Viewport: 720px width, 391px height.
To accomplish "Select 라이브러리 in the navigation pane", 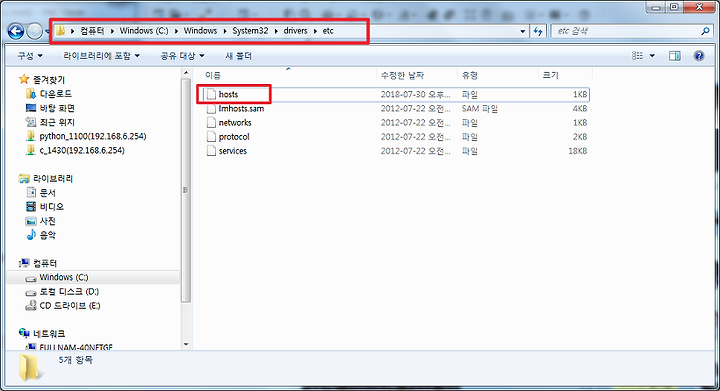I will (x=53, y=179).
